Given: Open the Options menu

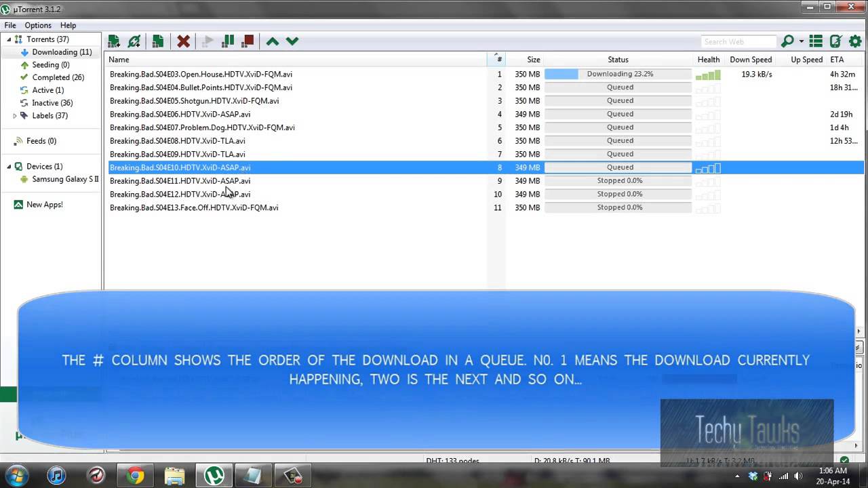Looking at the screenshot, I should tap(38, 25).
